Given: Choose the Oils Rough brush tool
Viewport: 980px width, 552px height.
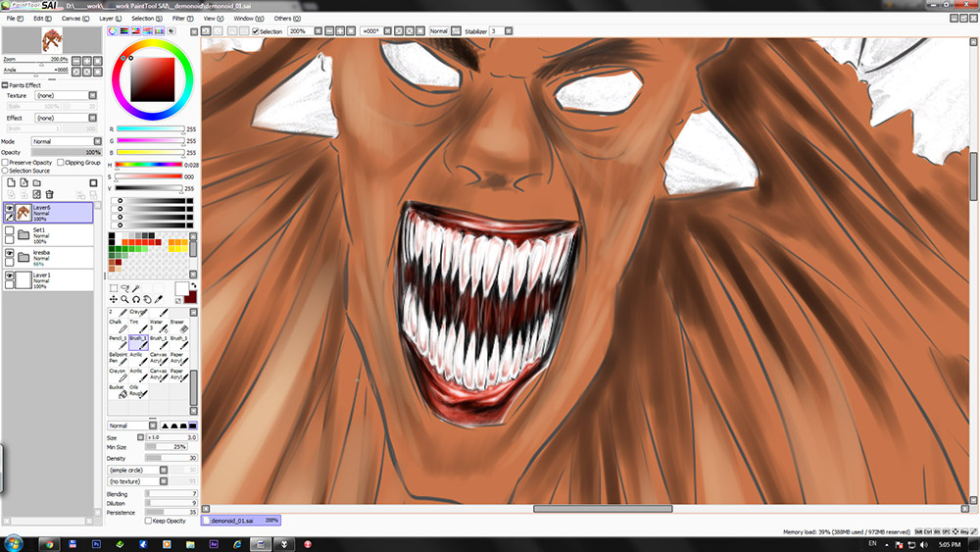Looking at the screenshot, I should tap(139, 391).
